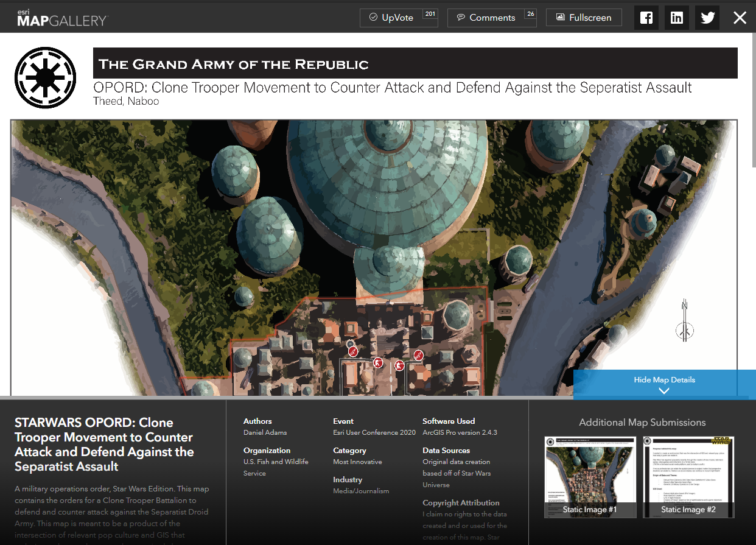Click the STARWARS OPORD title text
The height and width of the screenshot is (545, 756).
point(104,445)
